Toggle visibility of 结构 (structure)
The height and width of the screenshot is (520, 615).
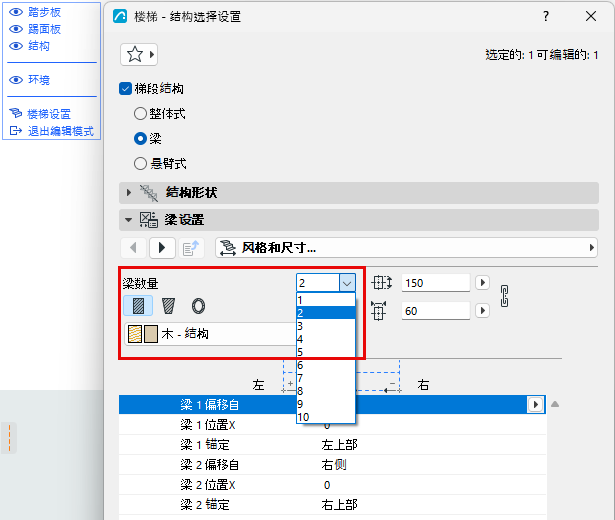(x=16, y=46)
